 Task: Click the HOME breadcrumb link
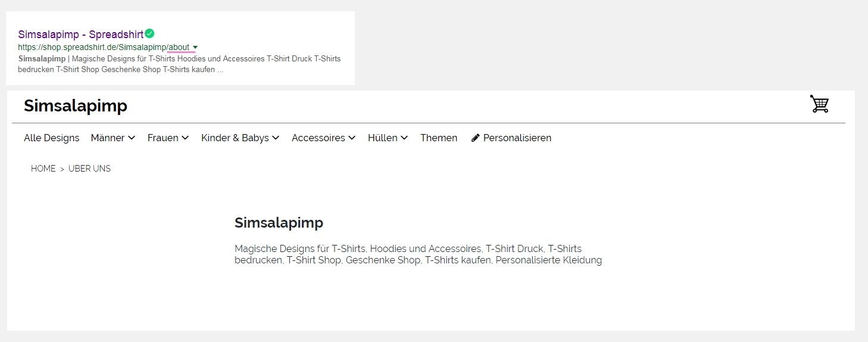point(43,169)
